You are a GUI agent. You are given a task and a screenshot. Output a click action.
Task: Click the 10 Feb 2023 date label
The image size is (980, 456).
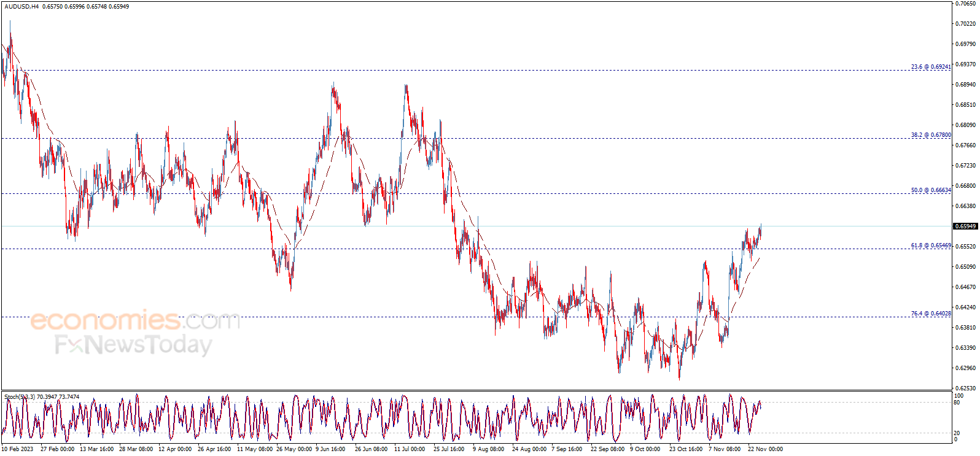[x=17, y=449]
